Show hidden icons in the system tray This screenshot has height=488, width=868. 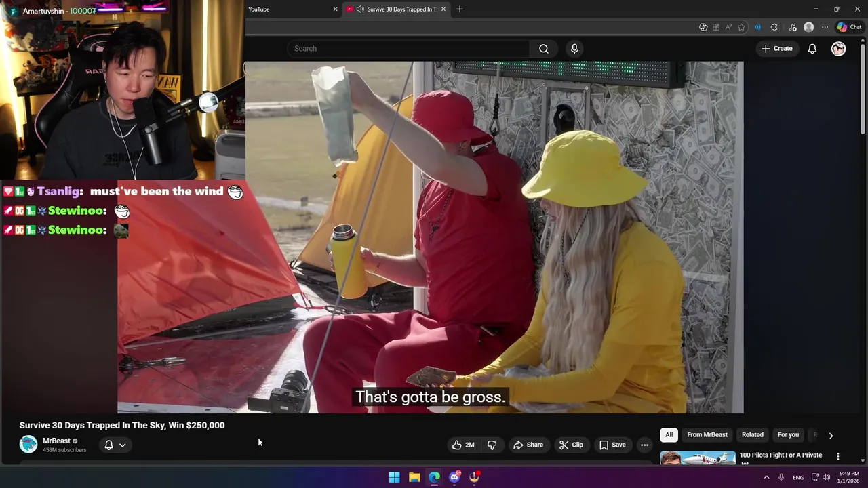(x=767, y=477)
